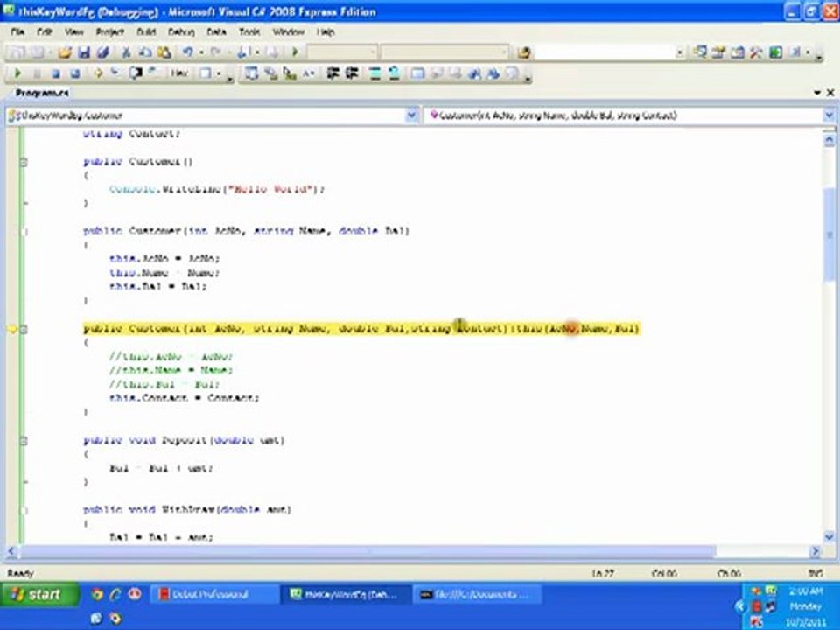This screenshot has height=630, width=840.
Task: Click the yellow Show Next Statement arrow
Action: click(x=98, y=73)
